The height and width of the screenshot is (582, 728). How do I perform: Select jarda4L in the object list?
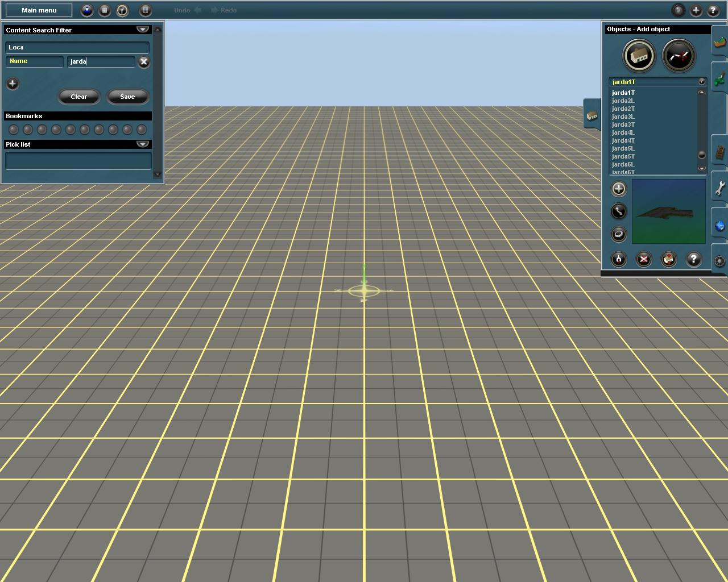[x=623, y=132]
